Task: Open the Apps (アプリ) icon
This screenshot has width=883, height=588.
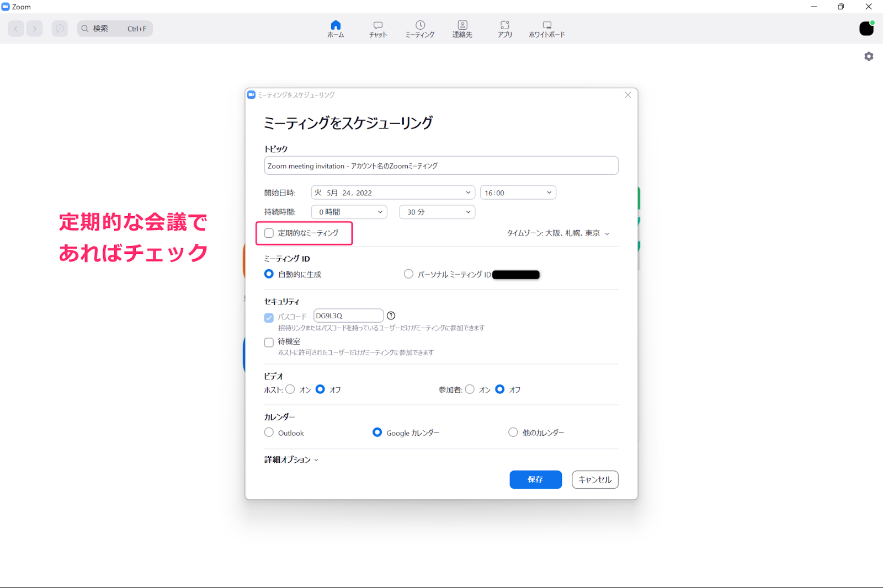Action: click(x=505, y=25)
